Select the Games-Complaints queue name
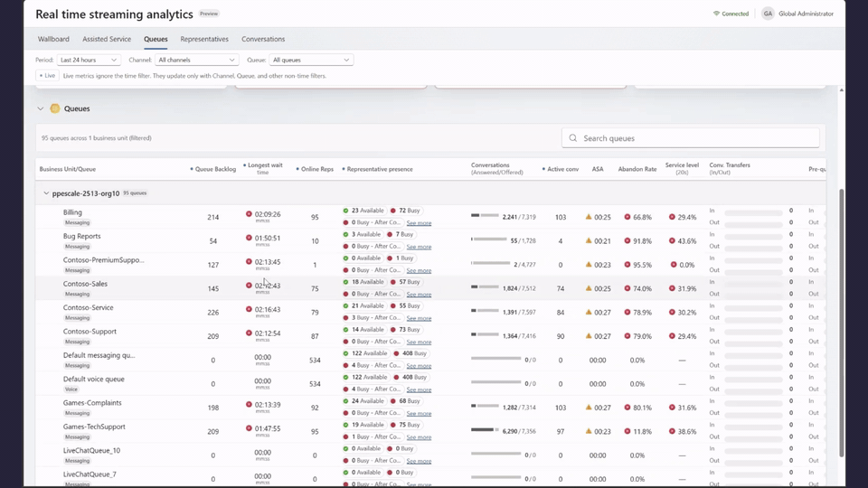The height and width of the screenshot is (488, 868). click(92, 403)
